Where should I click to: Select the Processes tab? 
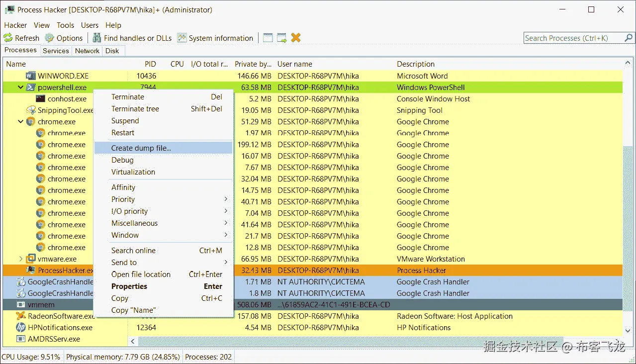20,50
